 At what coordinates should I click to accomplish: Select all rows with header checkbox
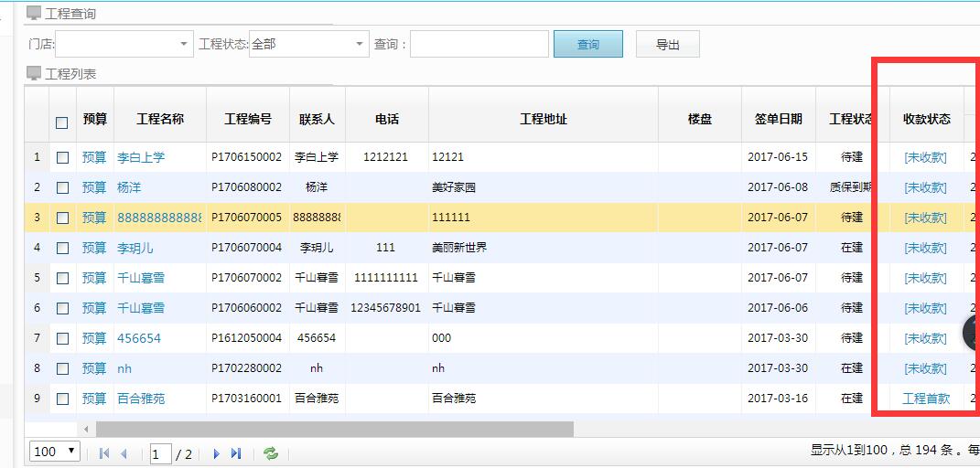point(62,122)
